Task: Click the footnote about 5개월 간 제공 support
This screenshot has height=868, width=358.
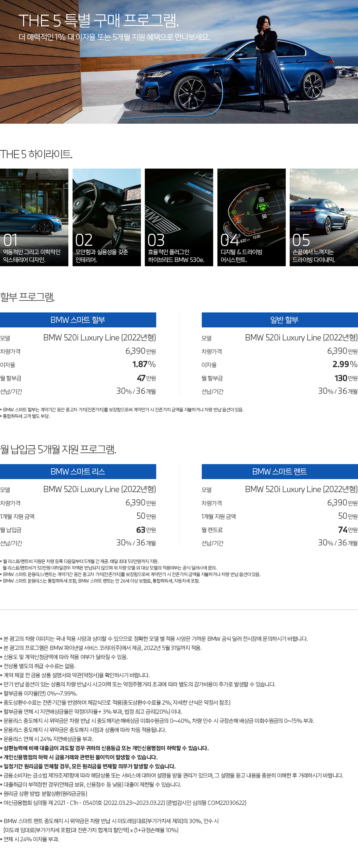Action: [x=79, y=561]
